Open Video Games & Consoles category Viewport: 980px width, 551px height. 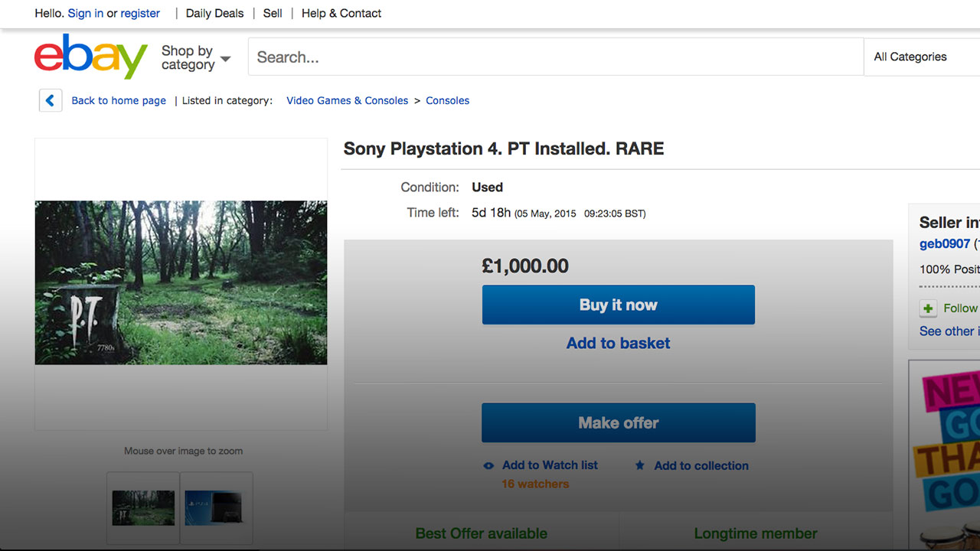[347, 100]
